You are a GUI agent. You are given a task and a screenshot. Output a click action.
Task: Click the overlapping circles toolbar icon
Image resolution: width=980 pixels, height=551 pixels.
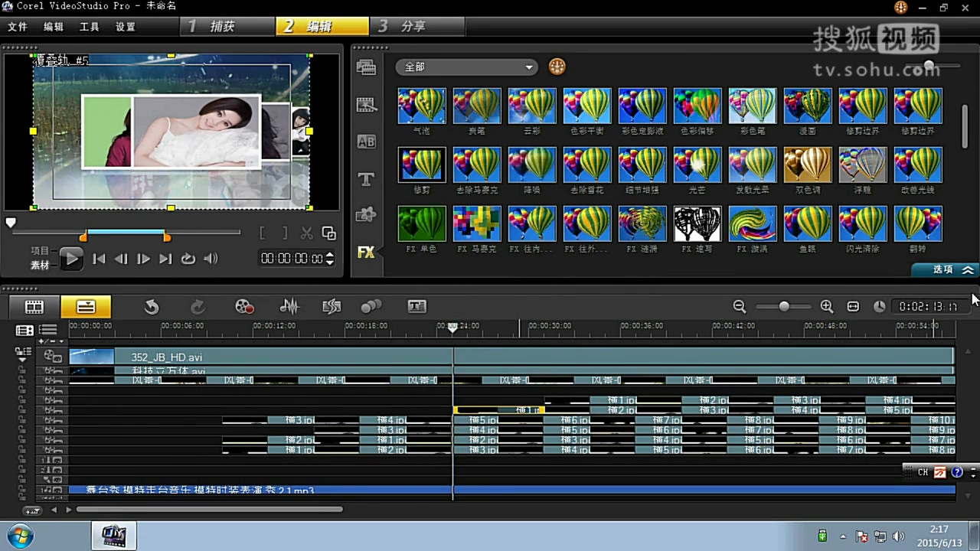(x=371, y=307)
